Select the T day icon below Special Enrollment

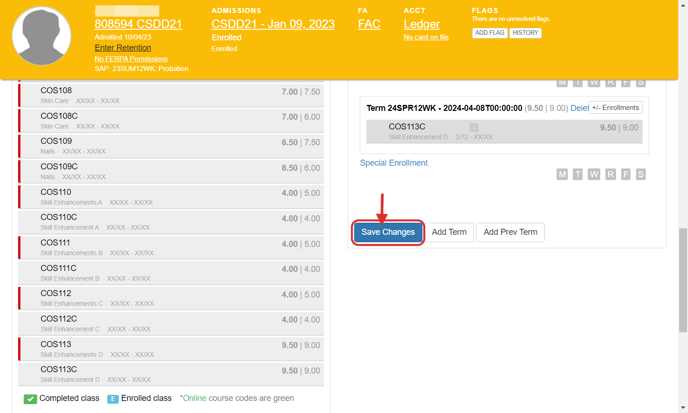[x=578, y=174]
